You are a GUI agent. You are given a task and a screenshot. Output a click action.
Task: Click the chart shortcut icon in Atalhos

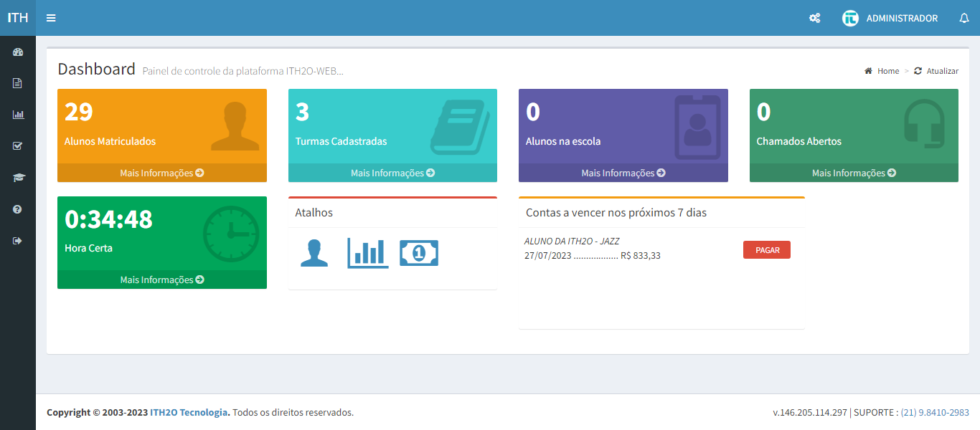(367, 252)
